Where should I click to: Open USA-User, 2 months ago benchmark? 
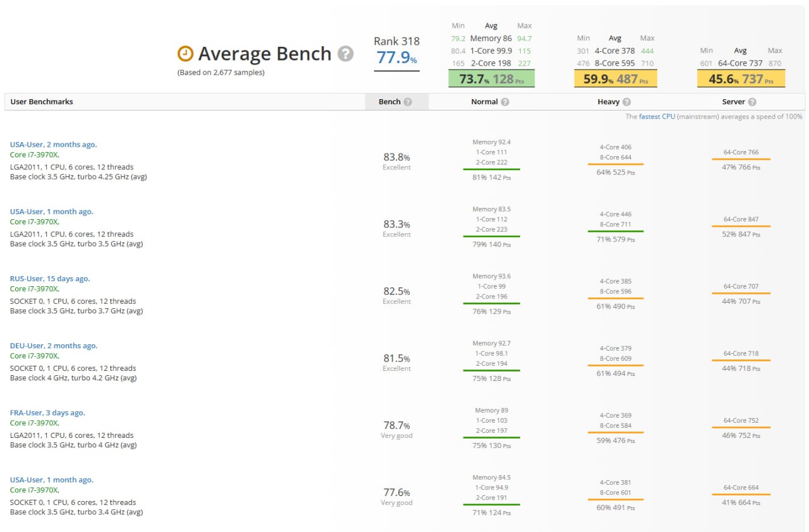click(53, 145)
